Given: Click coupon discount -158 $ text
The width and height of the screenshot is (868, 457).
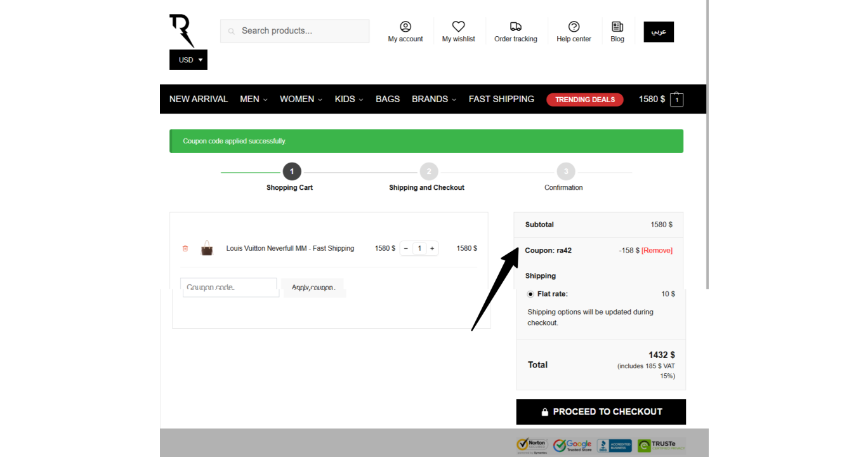Looking at the screenshot, I should (629, 250).
